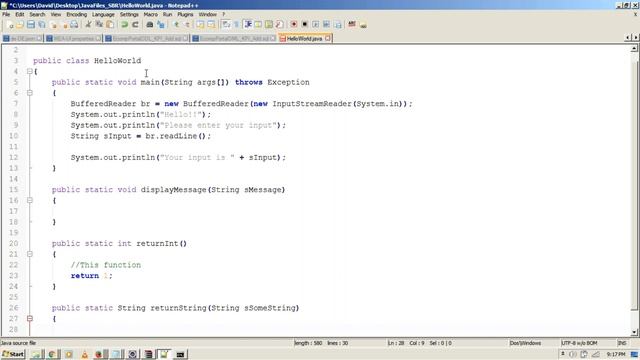Click the vertical scrollbar up arrow
This screenshot has height=360, width=640.
pyautogui.click(x=634, y=49)
